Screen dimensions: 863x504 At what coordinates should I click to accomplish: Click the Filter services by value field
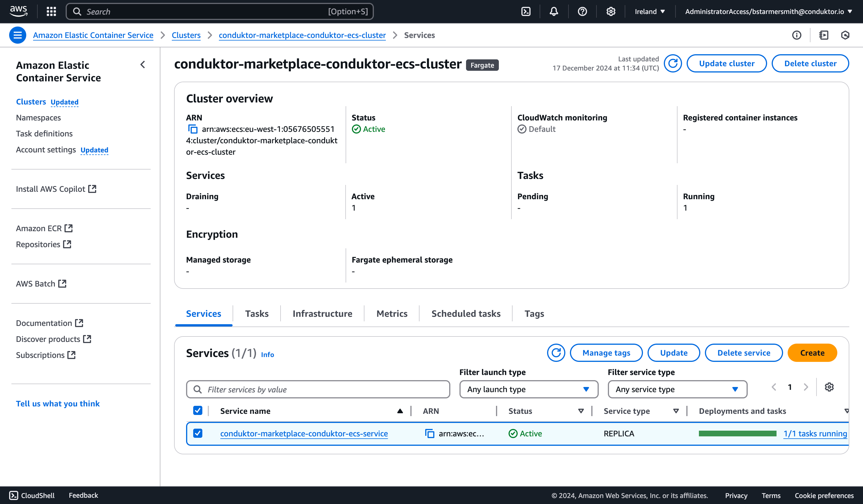(318, 389)
